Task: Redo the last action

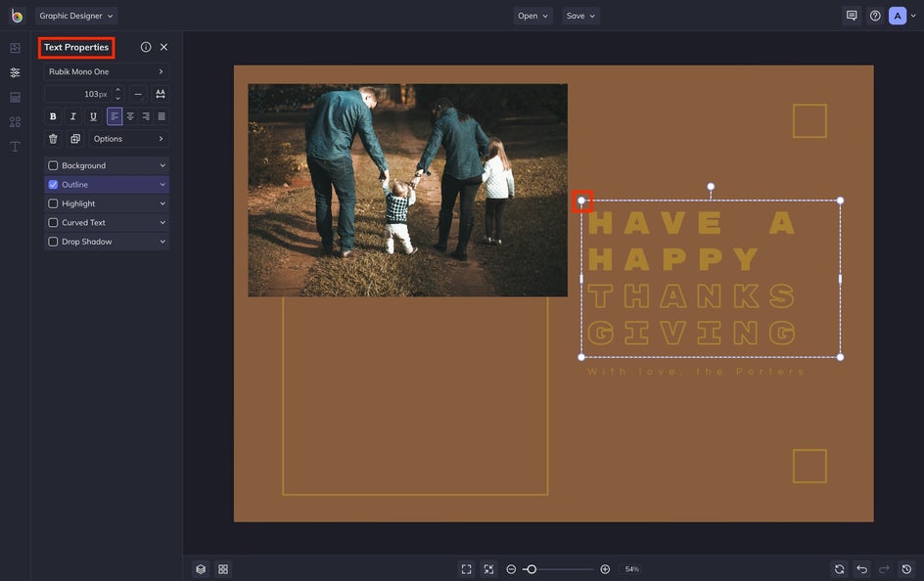Action: (x=884, y=569)
